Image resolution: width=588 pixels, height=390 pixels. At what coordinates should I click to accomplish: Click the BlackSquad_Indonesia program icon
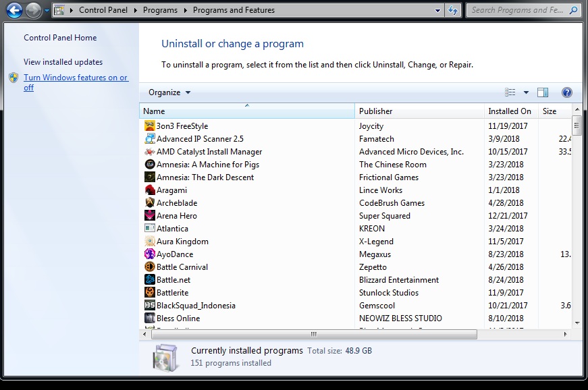pos(150,306)
